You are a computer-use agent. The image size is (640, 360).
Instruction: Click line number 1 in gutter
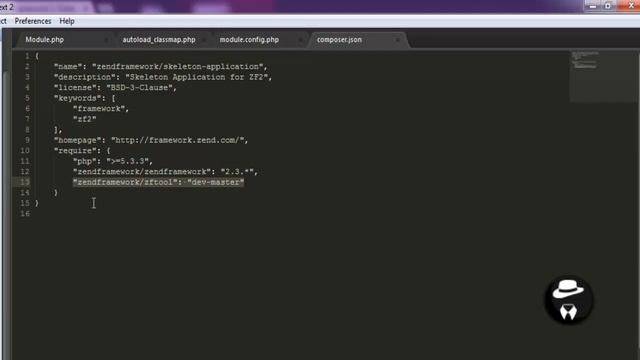27,56
